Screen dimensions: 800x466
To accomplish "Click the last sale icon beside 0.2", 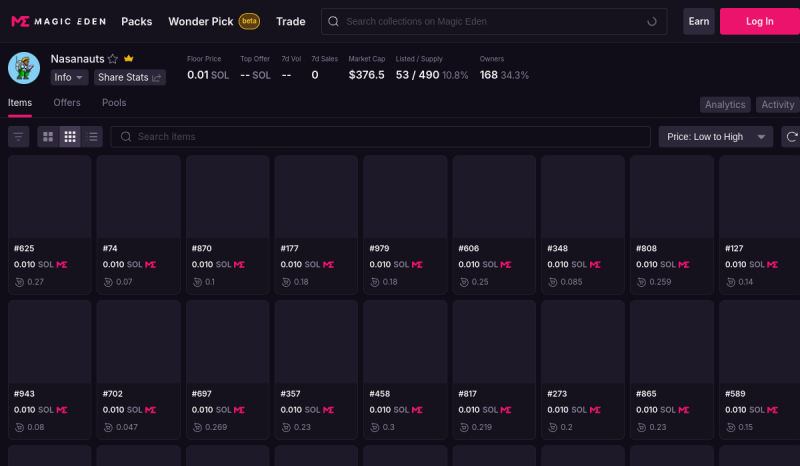I will 553,427.
